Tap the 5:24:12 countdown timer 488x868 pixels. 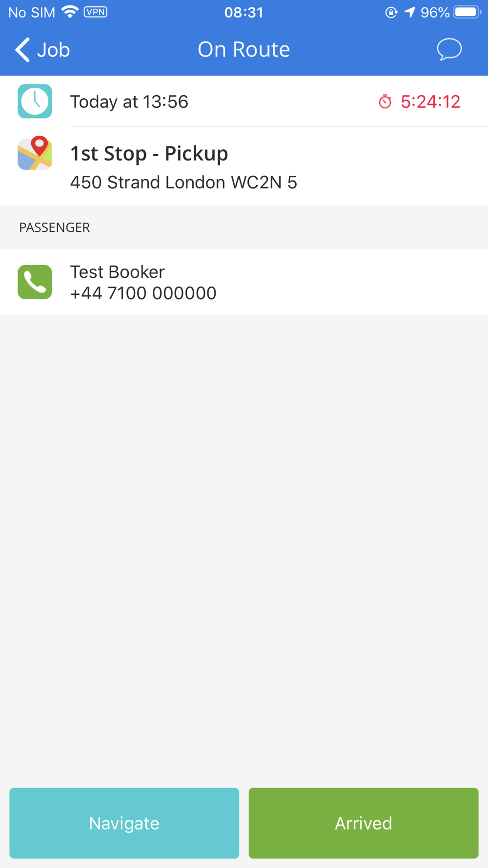430,102
